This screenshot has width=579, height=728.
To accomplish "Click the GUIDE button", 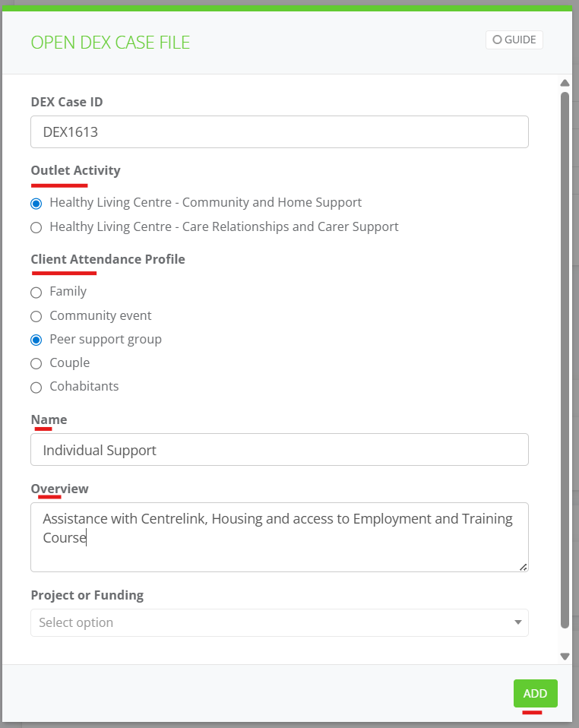I will [x=514, y=40].
